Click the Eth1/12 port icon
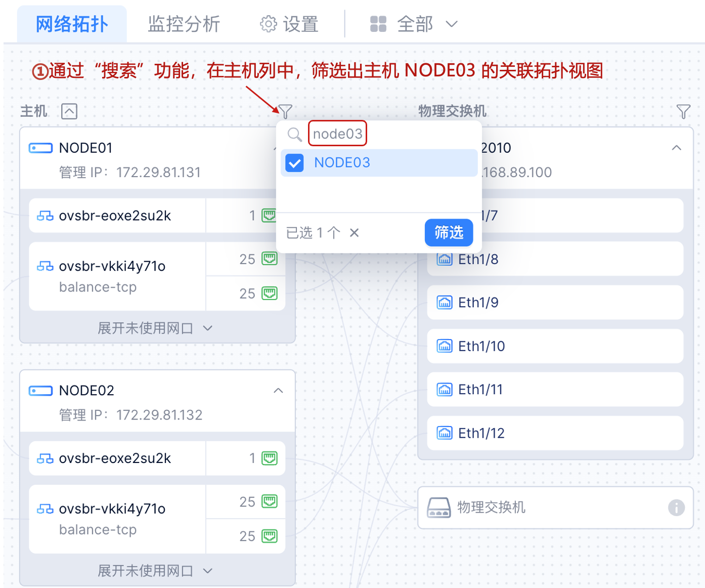 pos(445,433)
